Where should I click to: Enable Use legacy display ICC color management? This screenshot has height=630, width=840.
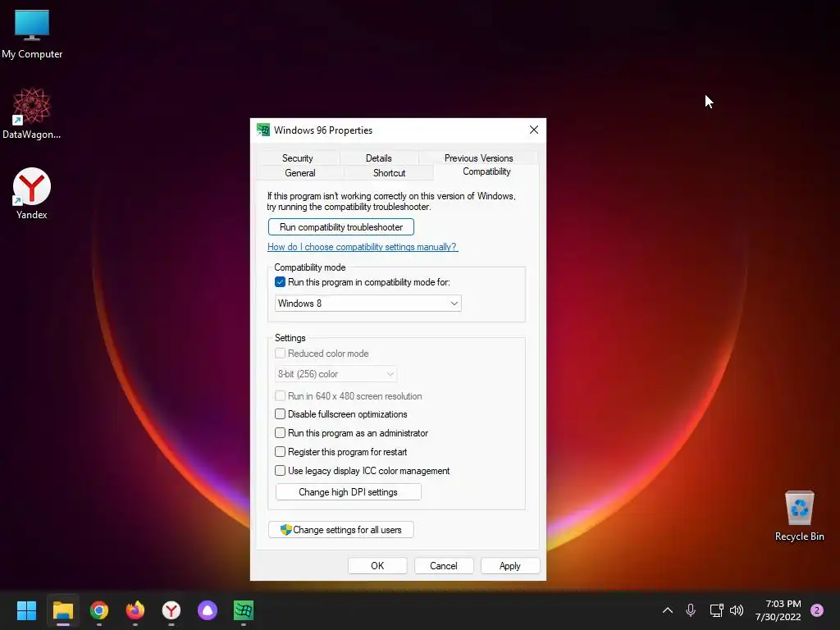(x=281, y=471)
